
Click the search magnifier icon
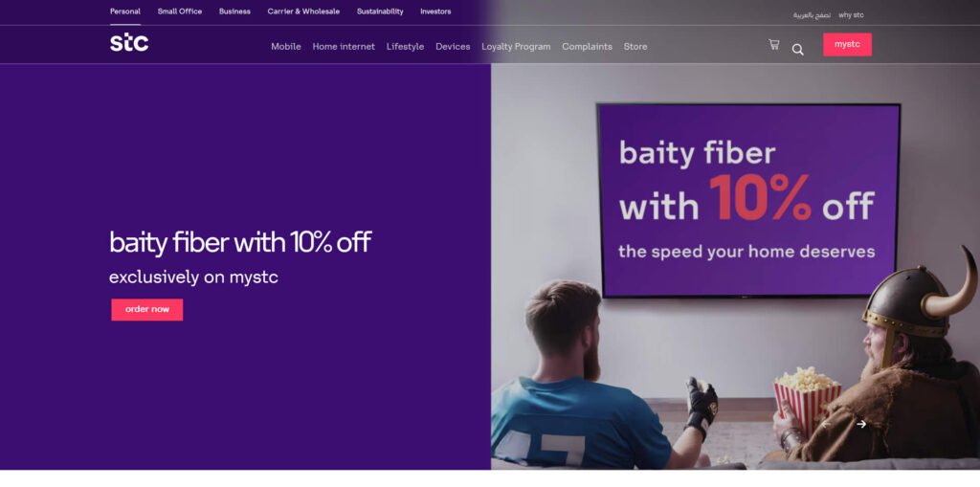point(797,50)
